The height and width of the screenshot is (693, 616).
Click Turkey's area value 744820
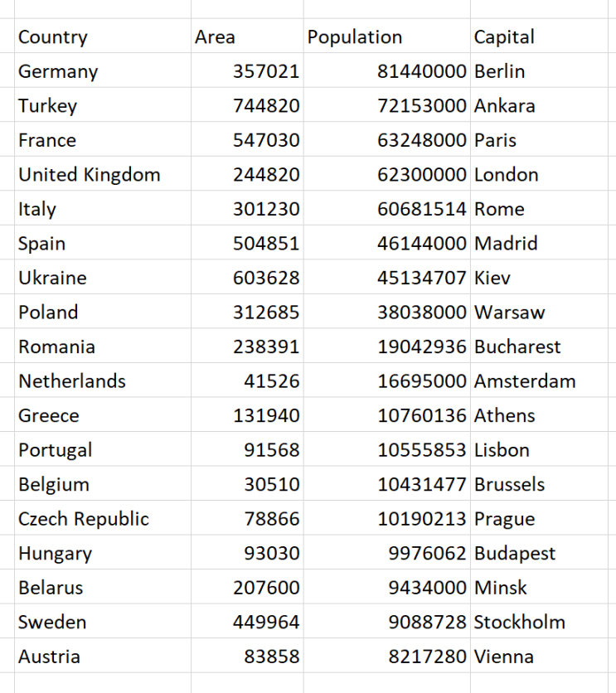(x=266, y=106)
